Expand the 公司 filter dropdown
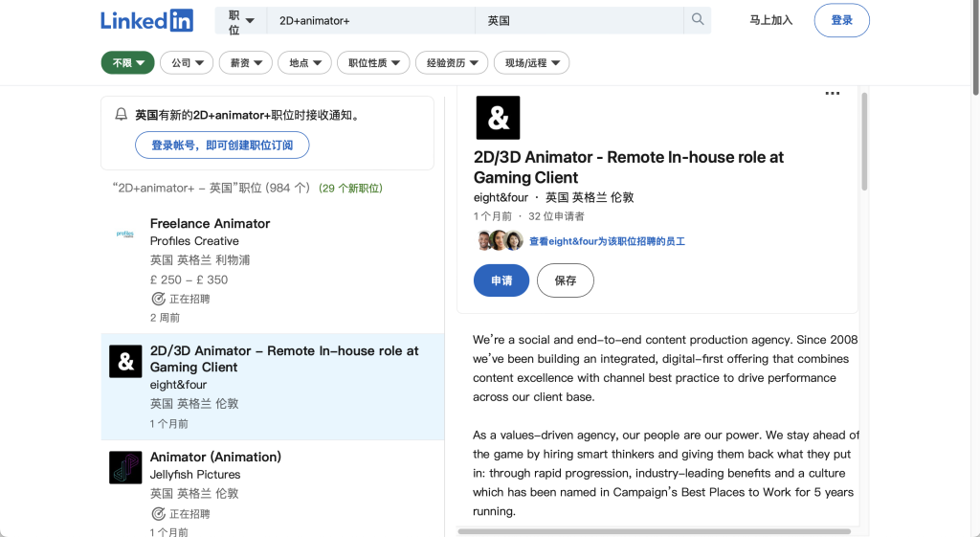Image resolution: width=980 pixels, height=537 pixels. pyautogui.click(x=187, y=62)
